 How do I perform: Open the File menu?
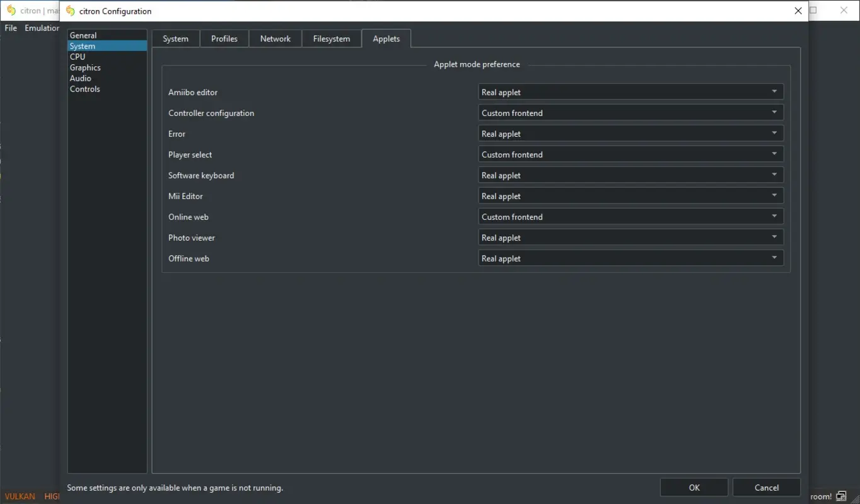[10, 28]
